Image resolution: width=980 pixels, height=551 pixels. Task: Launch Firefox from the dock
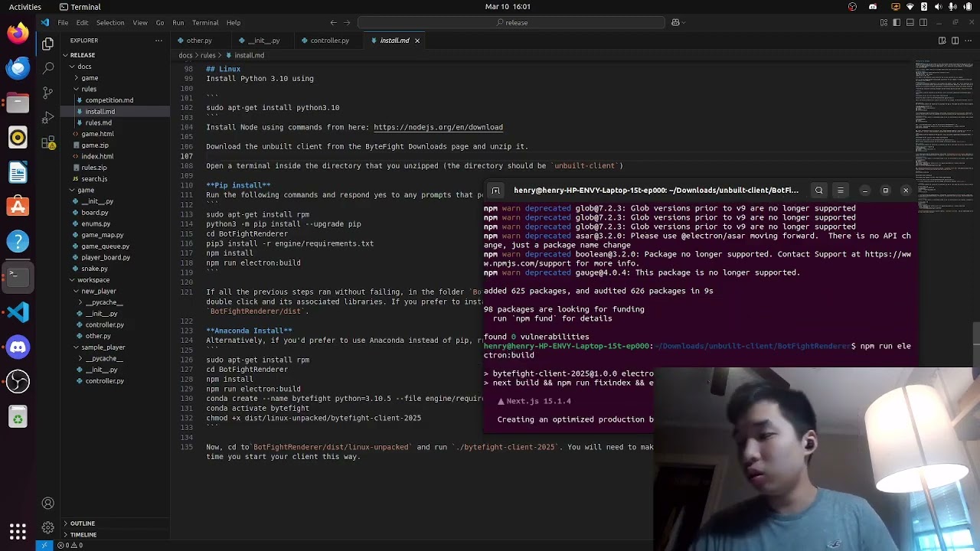18,33
